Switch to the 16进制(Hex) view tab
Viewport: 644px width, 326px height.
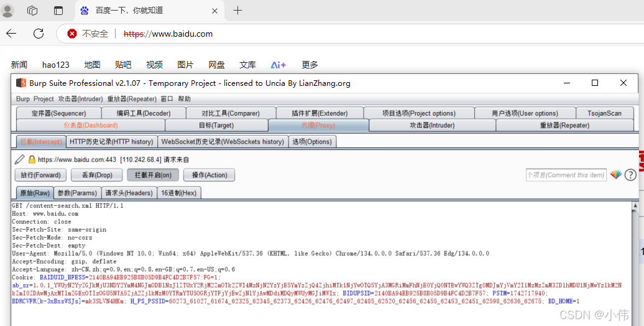pos(178,193)
